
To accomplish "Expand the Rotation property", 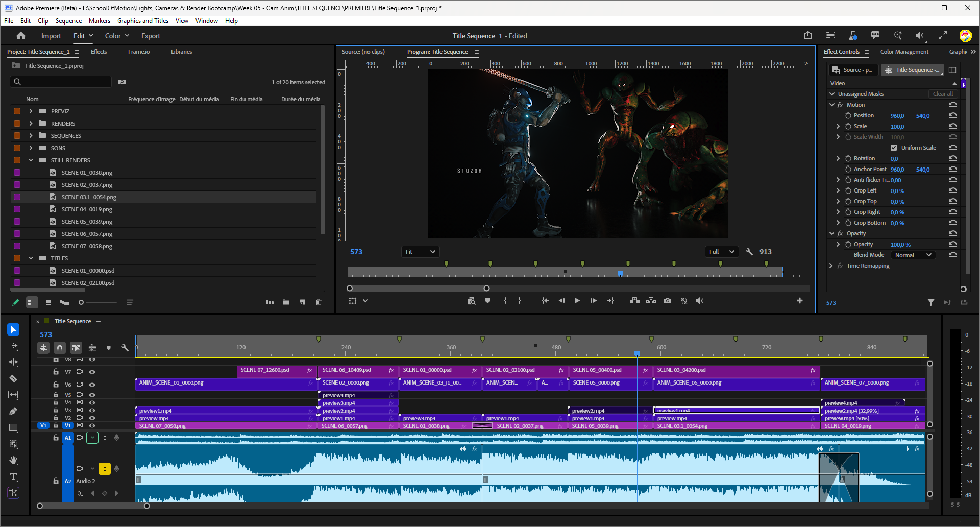I will [838, 158].
